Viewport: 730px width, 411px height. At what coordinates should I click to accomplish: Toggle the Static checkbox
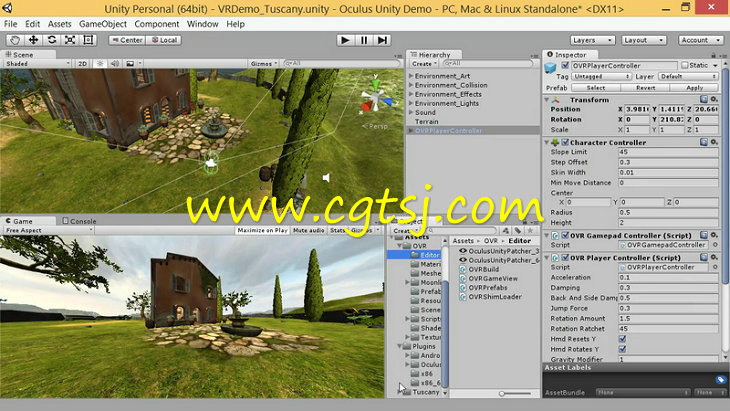(685, 65)
